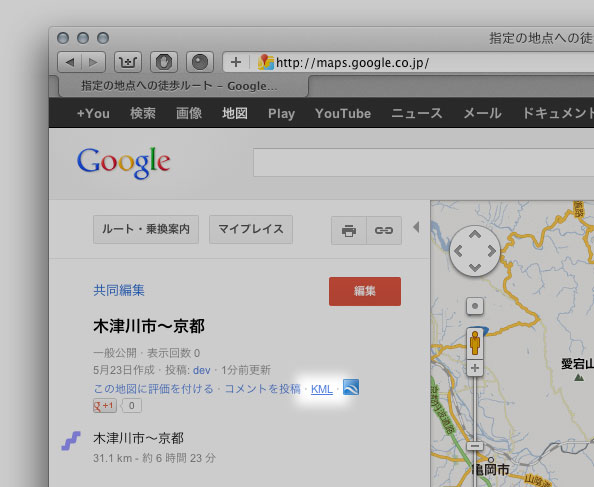Open the dev author profile link
This screenshot has height=487, width=594.
tap(202, 370)
